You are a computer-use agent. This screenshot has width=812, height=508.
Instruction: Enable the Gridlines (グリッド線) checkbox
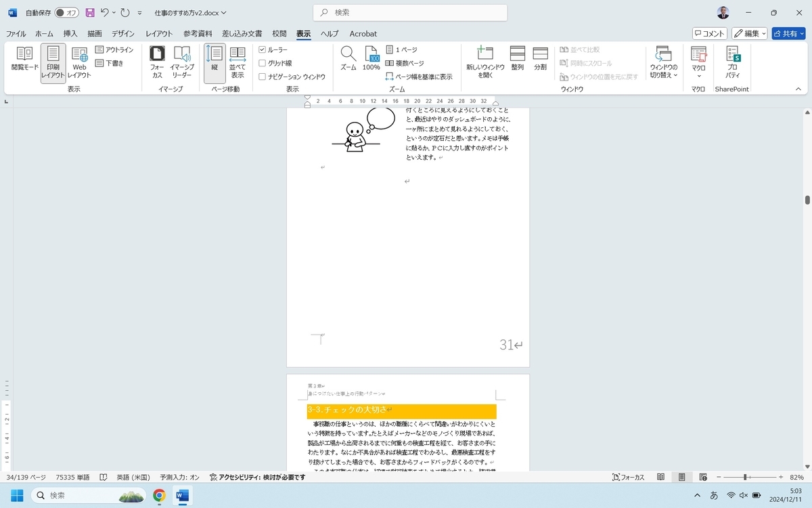[263, 63]
